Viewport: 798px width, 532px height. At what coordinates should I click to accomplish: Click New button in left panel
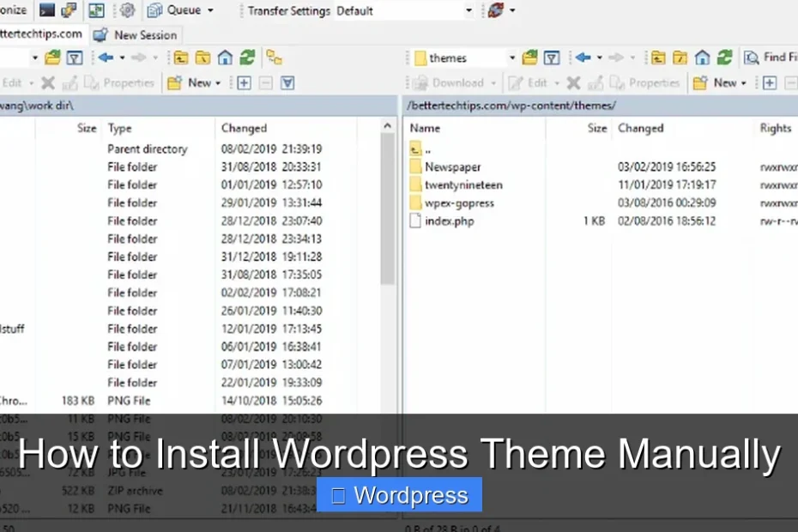pyautogui.click(x=190, y=82)
